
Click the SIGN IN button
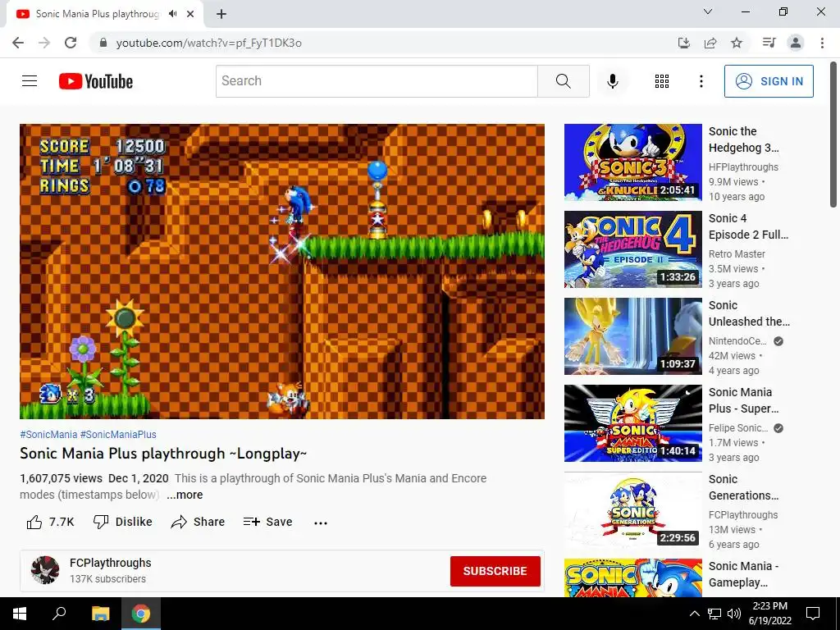769,81
